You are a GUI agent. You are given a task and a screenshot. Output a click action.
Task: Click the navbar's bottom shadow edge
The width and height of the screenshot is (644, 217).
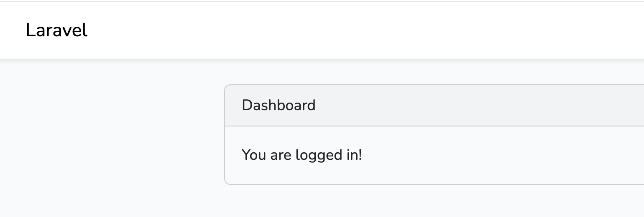pyautogui.click(x=293, y=61)
